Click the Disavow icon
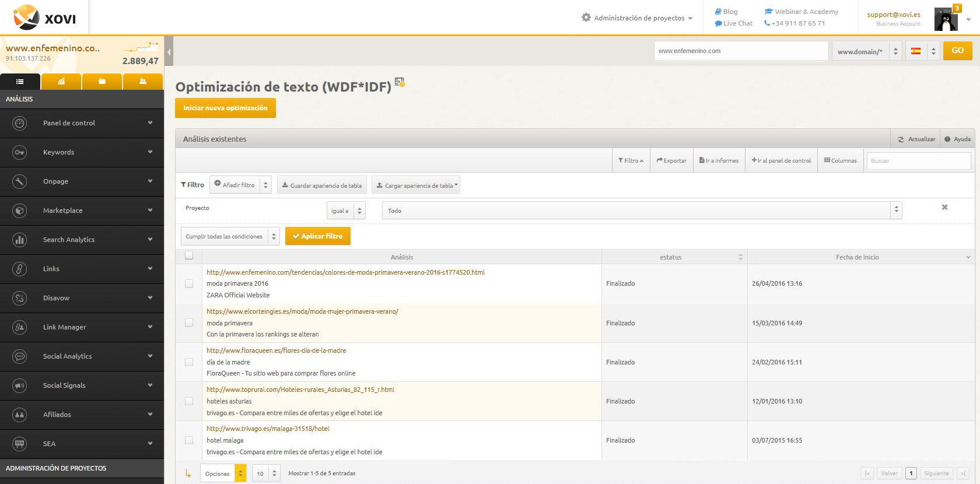The height and width of the screenshot is (484, 980). [x=20, y=298]
